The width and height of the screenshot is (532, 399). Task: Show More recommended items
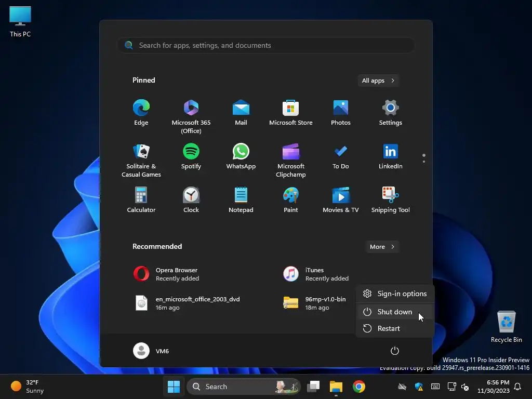[382, 247]
